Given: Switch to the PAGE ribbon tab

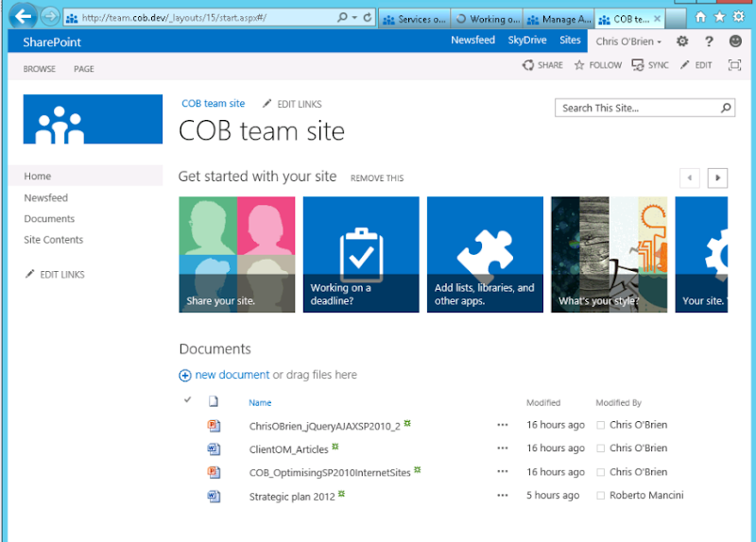Looking at the screenshot, I should click(x=84, y=69).
